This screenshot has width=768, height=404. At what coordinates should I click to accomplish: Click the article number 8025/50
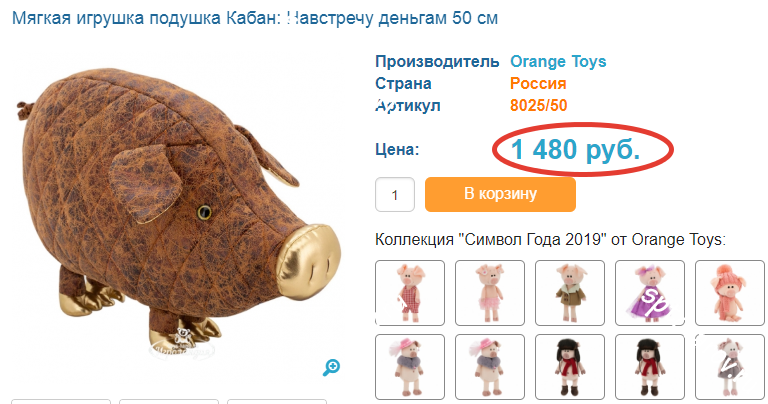click(538, 105)
